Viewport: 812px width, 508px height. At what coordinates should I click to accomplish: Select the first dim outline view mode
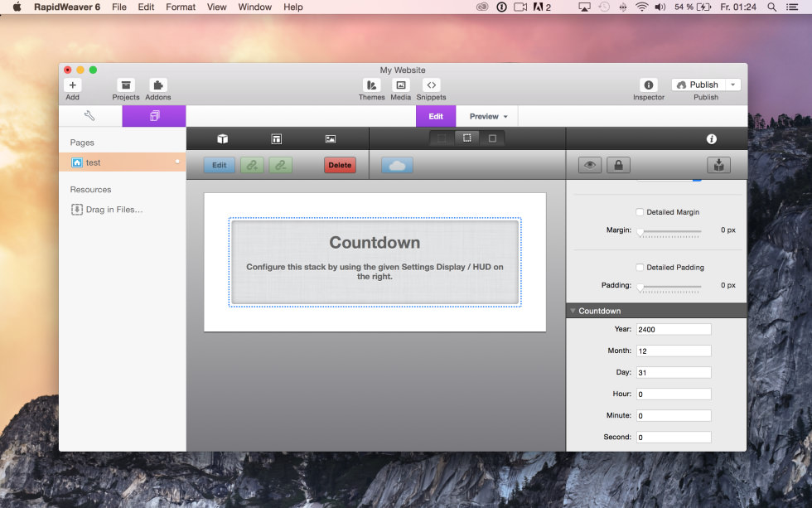442,138
